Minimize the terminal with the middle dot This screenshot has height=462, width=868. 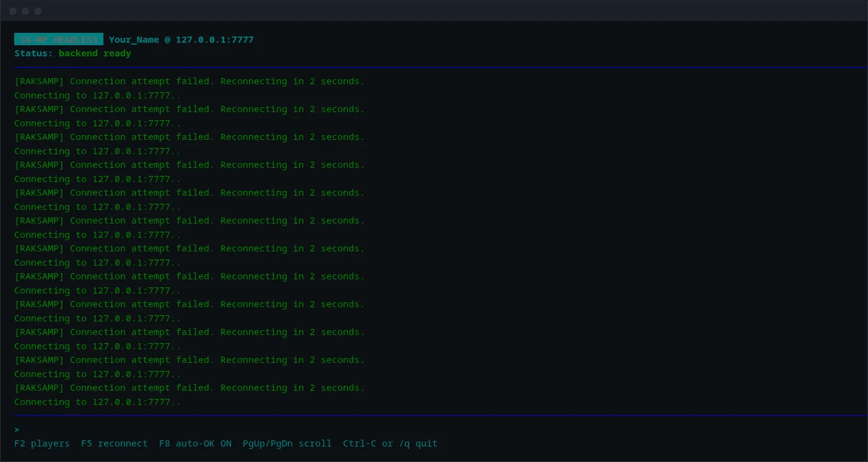pos(25,11)
